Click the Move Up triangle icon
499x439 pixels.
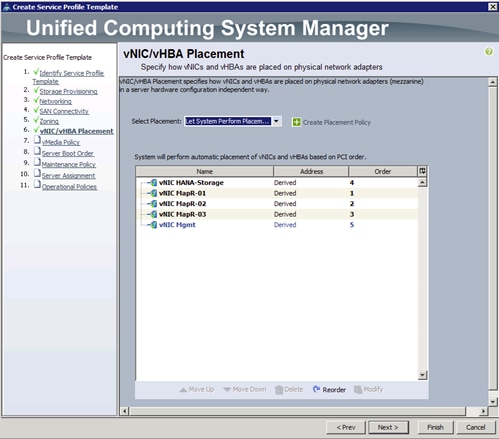coord(183,389)
